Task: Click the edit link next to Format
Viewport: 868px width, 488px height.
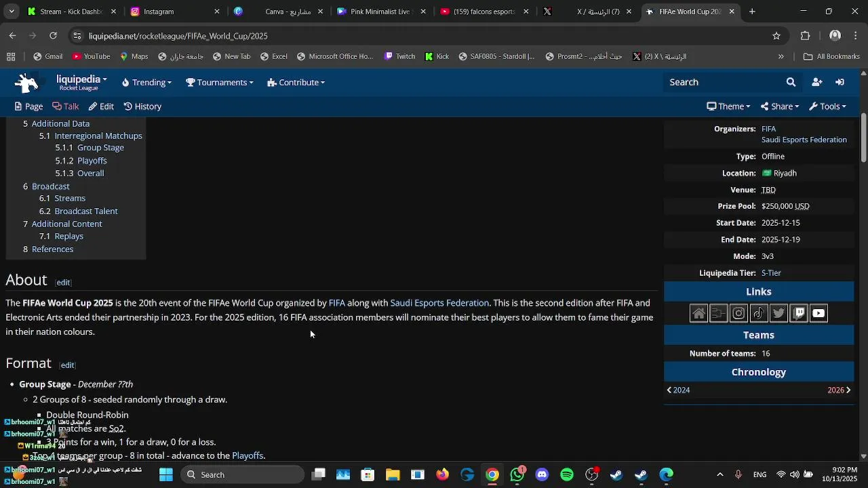Action: pos(67,365)
